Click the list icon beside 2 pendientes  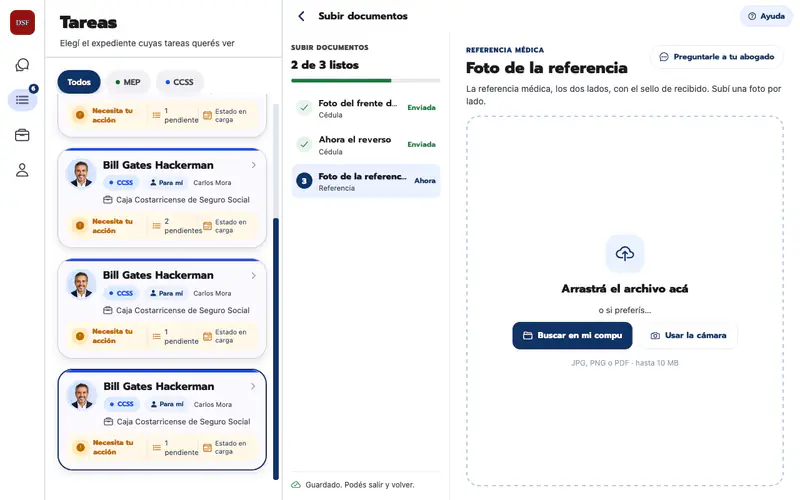click(x=157, y=226)
